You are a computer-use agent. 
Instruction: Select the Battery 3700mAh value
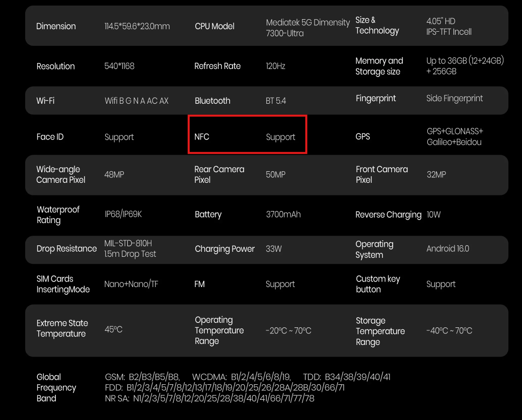283,214
